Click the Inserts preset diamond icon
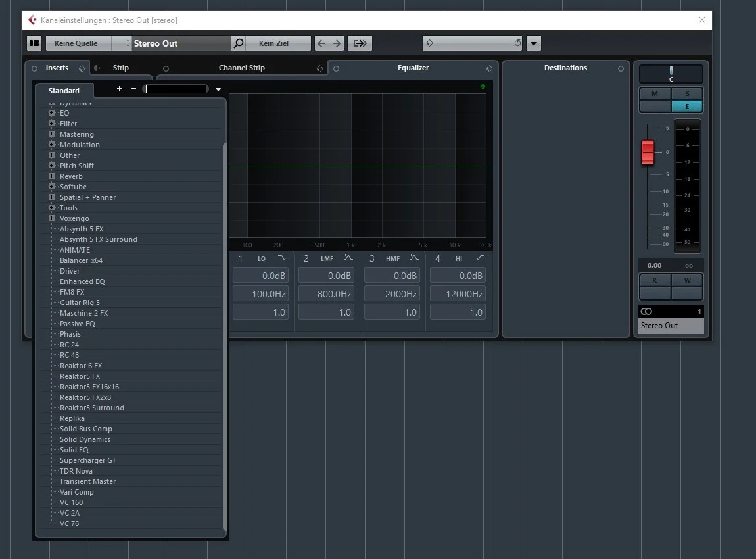 click(x=82, y=68)
